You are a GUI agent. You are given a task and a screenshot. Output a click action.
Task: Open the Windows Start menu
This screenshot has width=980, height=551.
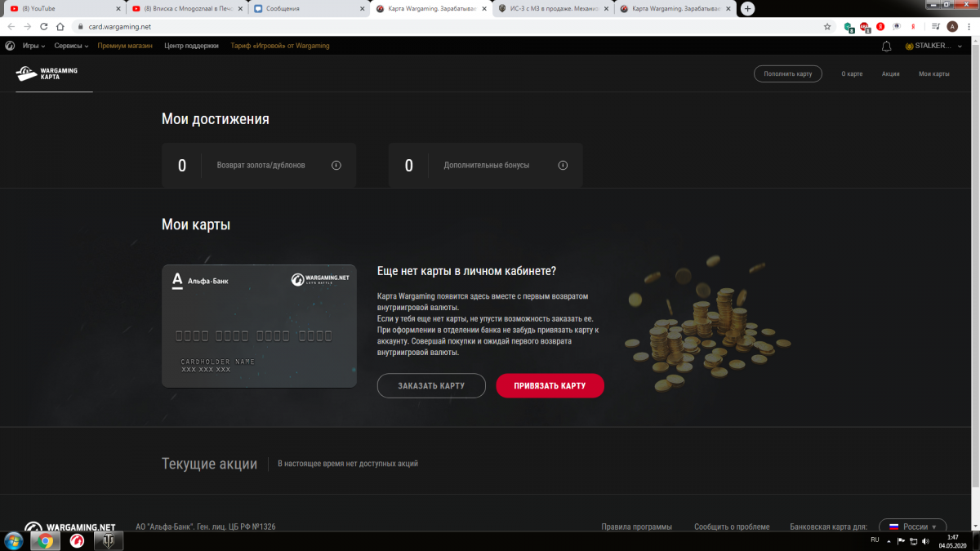click(15, 540)
